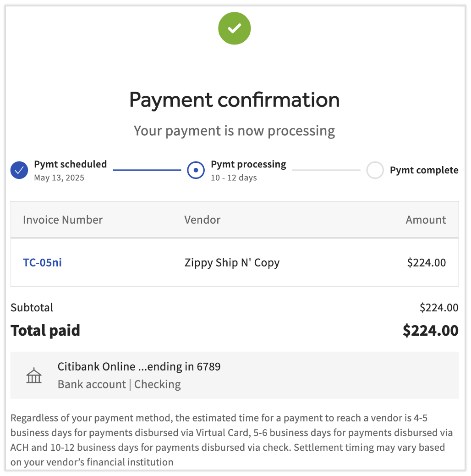
Task: Click the blue progress line after Pymt scheduled
Action: coord(147,170)
